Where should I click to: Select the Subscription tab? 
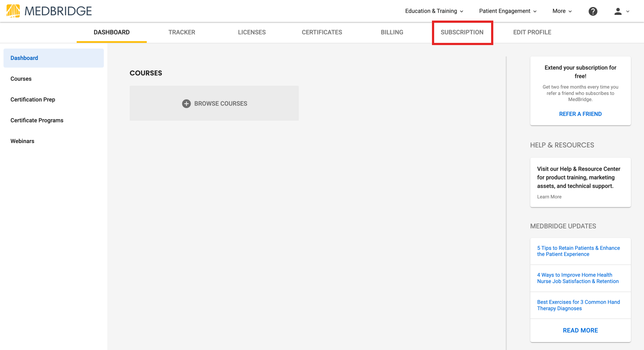(x=462, y=32)
